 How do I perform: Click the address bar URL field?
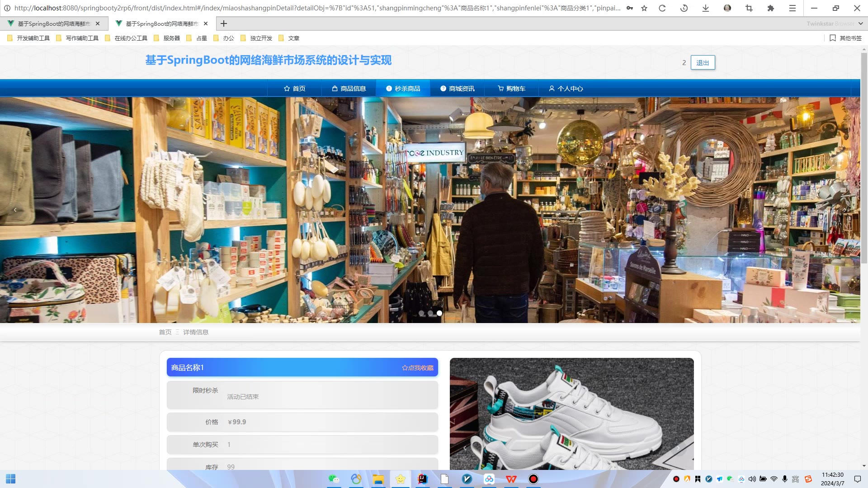(x=317, y=8)
